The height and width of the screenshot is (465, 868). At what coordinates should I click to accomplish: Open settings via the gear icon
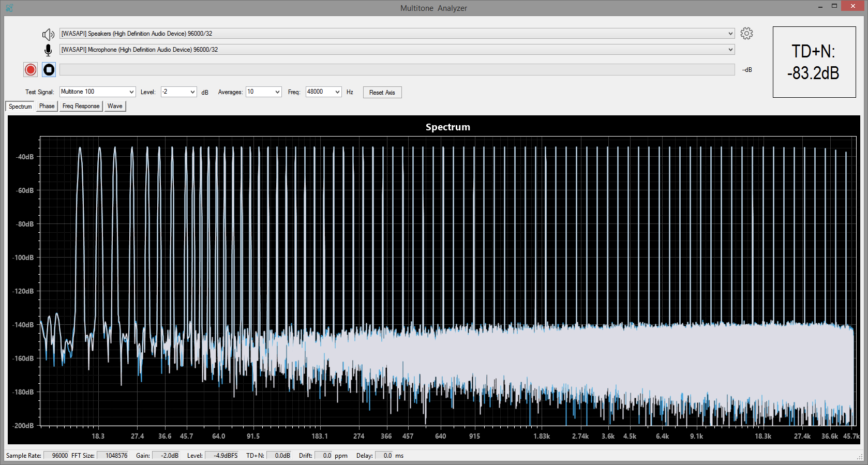746,34
